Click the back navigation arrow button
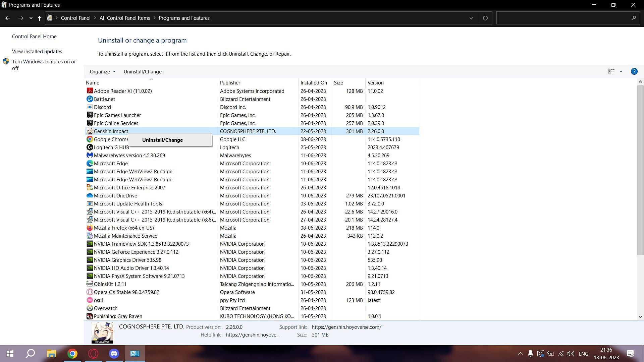 8,18
